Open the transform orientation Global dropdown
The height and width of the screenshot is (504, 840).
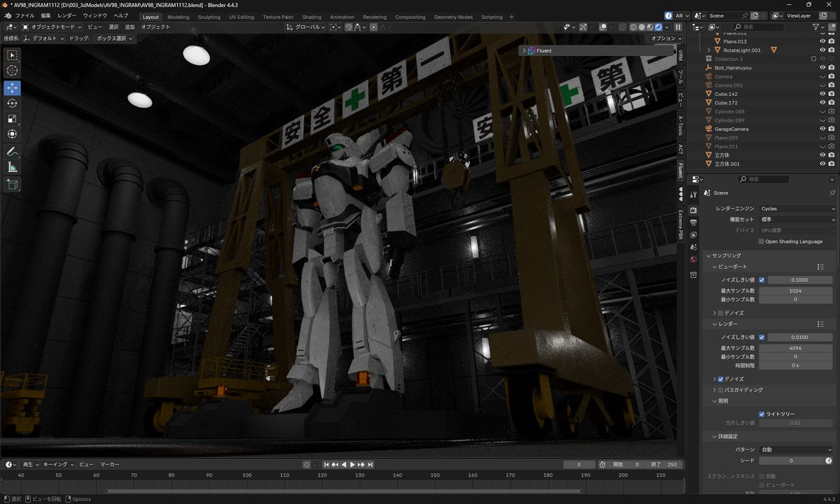304,27
